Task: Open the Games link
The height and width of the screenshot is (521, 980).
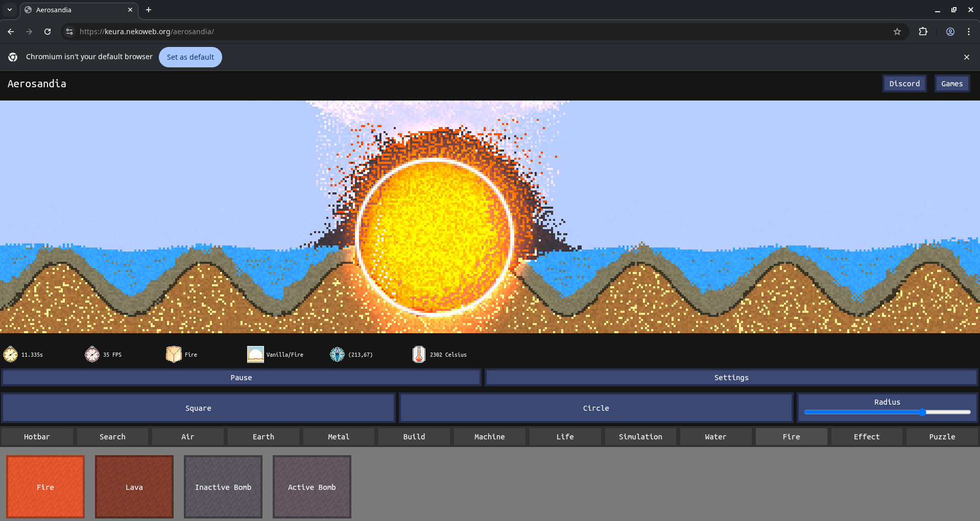Action: pyautogui.click(x=952, y=84)
